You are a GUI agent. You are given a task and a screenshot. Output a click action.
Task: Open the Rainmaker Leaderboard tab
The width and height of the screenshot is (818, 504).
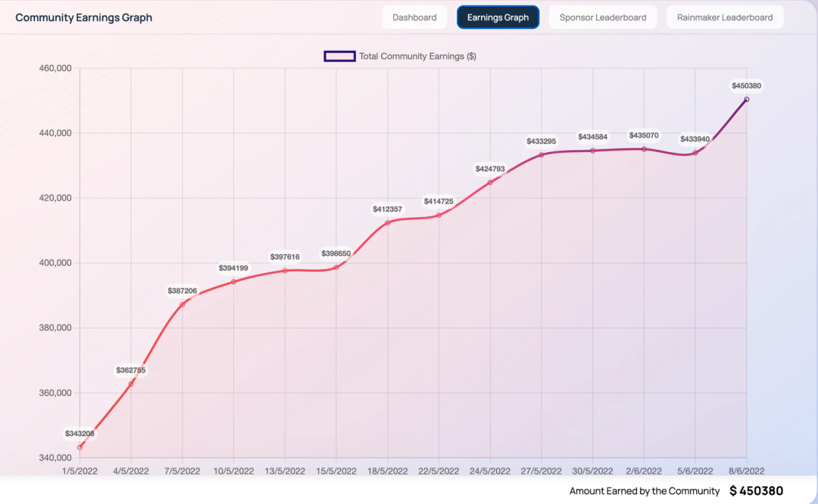[x=725, y=17]
